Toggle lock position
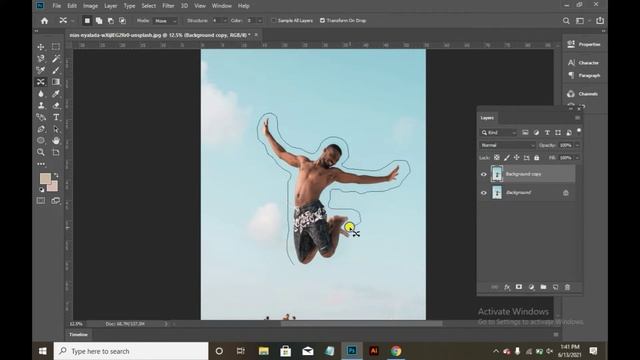Image resolution: width=640 pixels, height=360 pixels. pos(517,158)
